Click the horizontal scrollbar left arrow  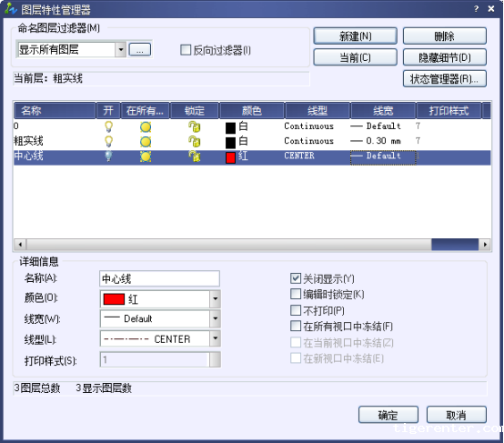coord(20,245)
